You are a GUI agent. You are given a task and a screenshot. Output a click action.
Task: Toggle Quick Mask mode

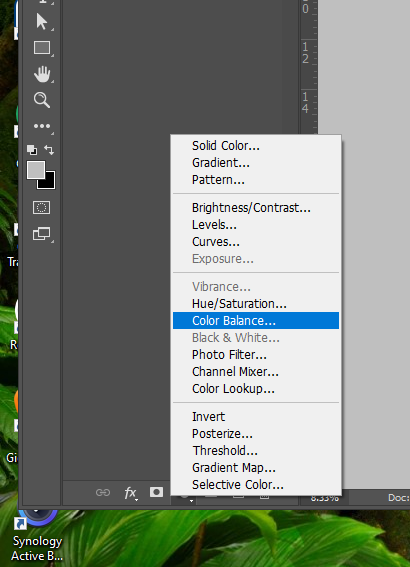42,208
